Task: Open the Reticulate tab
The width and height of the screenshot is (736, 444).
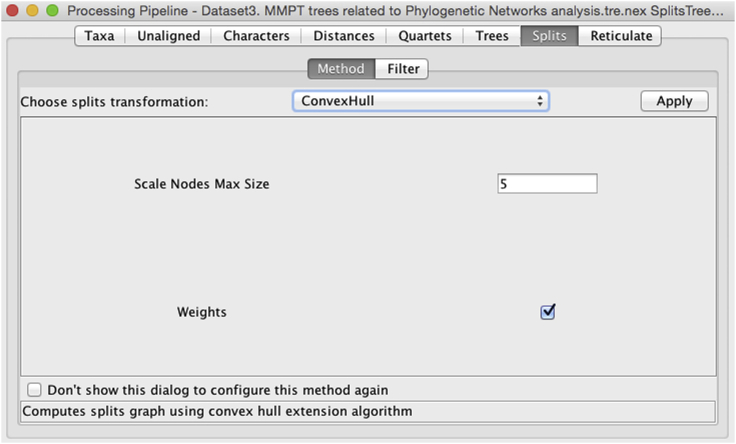Action: coord(621,36)
